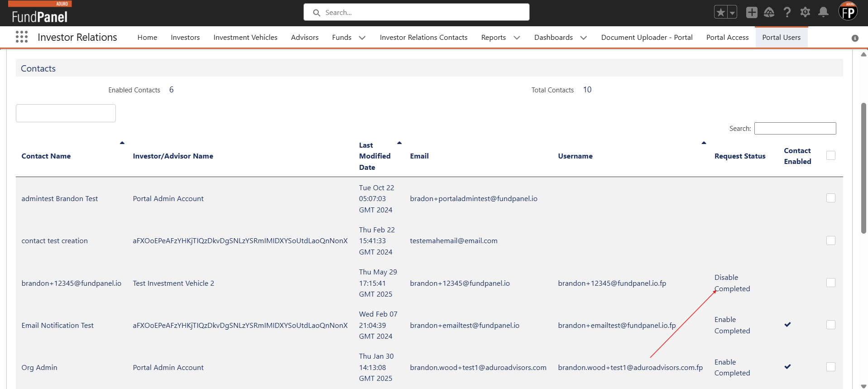This screenshot has width=868, height=389.
Task: Click the scrollbar down arrow
Action: pyautogui.click(x=863, y=386)
